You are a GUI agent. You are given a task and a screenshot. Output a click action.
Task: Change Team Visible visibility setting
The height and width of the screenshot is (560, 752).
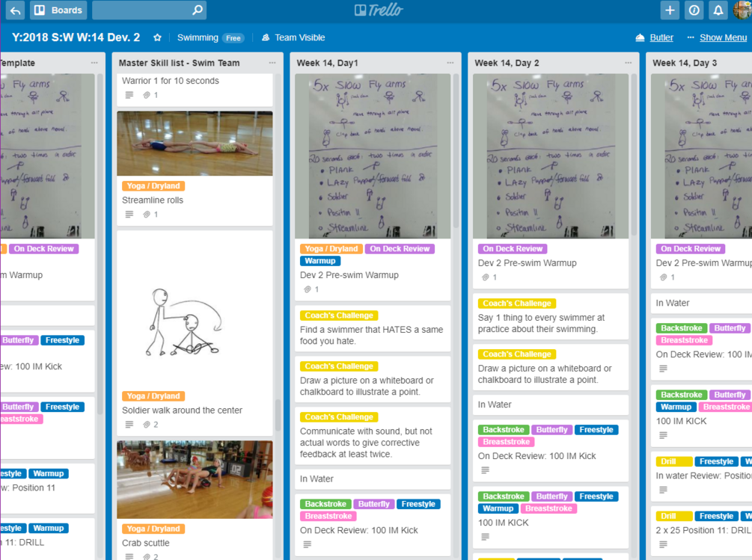coord(293,37)
